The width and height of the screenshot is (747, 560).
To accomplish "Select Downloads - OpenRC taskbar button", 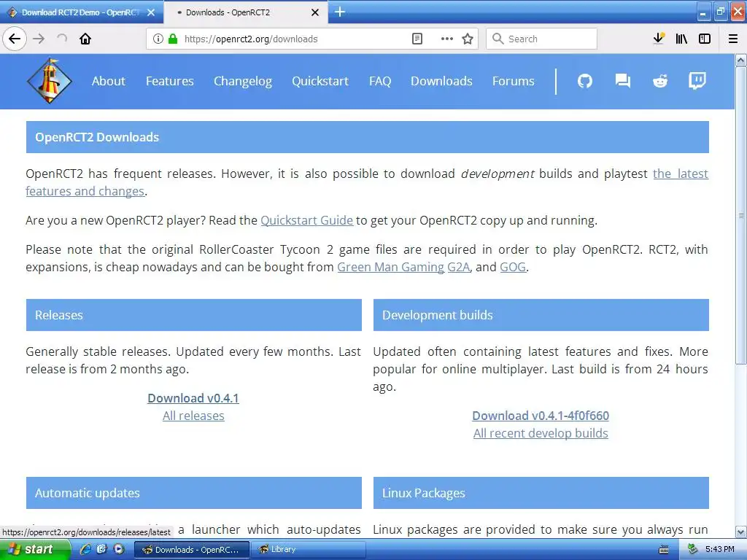I will pos(192,550).
